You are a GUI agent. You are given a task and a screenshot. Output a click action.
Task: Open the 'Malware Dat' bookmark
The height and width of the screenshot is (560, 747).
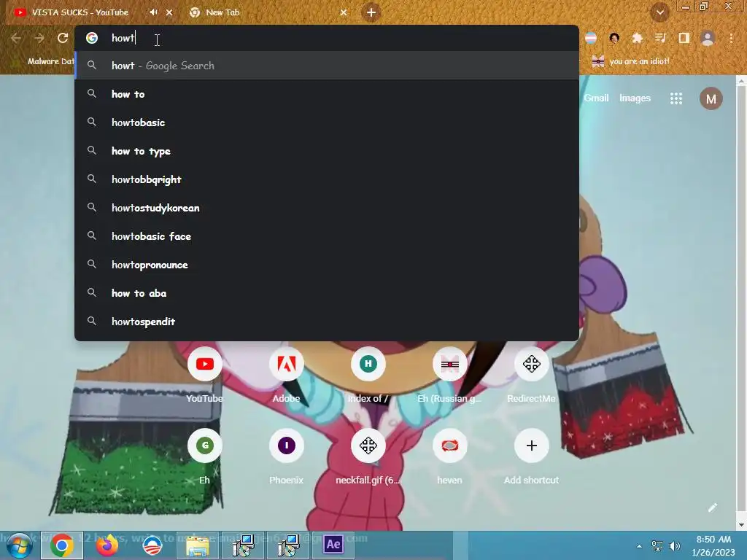44,61
